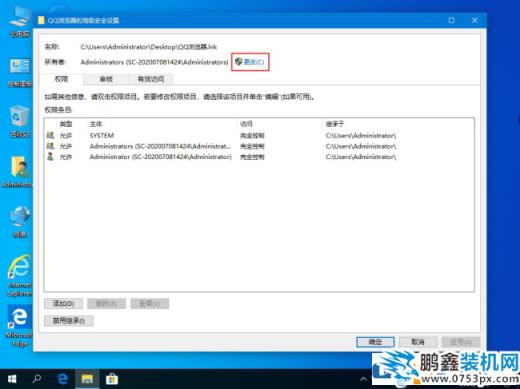This screenshot has height=389, width=520.
Task: Cancel the dialog with 取消
Action: click(x=418, y=342)
